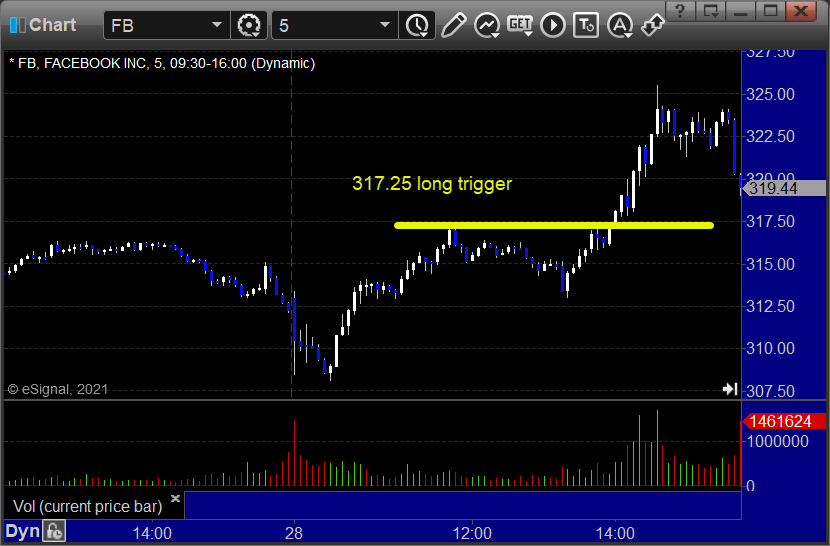Toggle the Dyn dynamic mode button
Screen dimensions: 830x546
tap(23, 531)
